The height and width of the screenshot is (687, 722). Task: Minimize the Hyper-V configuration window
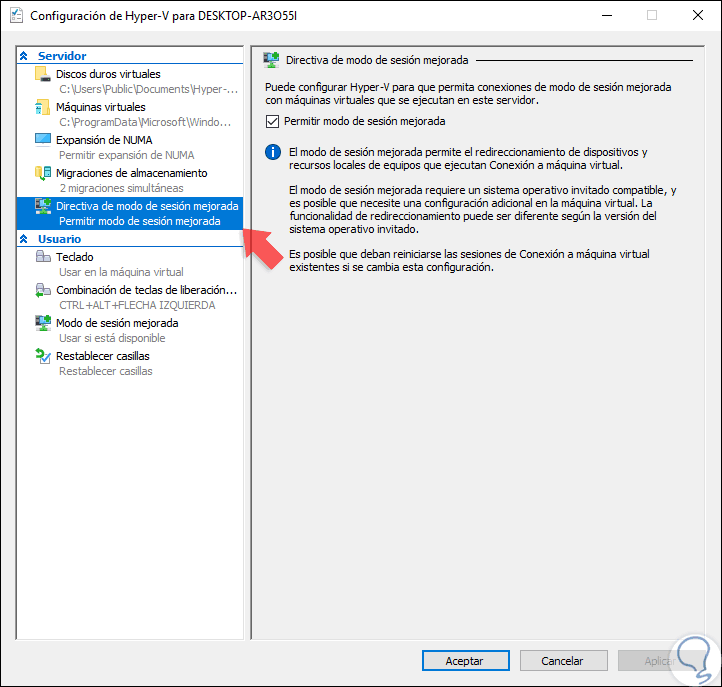coord(607,15)
